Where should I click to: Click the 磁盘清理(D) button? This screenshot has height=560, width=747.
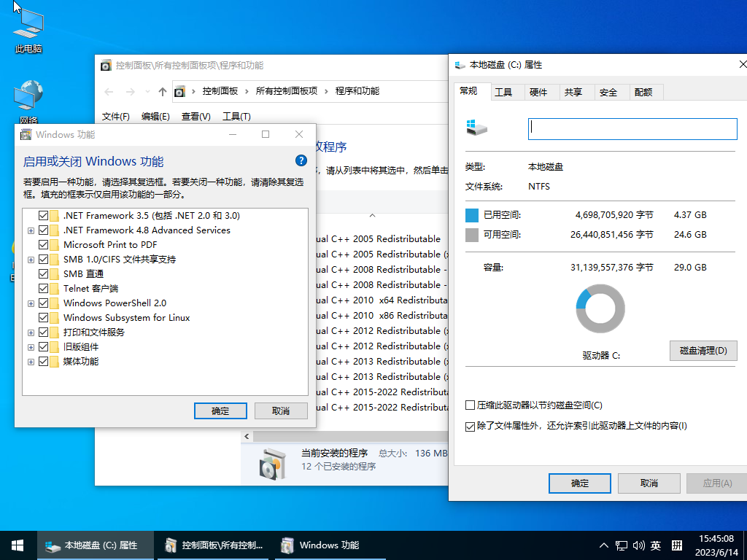pyautogui.click(x=703, y=351)
